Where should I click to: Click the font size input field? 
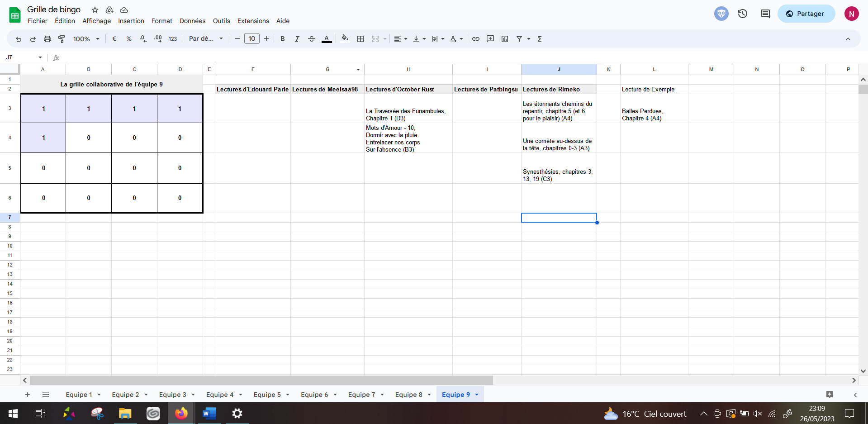click(252, 39)
